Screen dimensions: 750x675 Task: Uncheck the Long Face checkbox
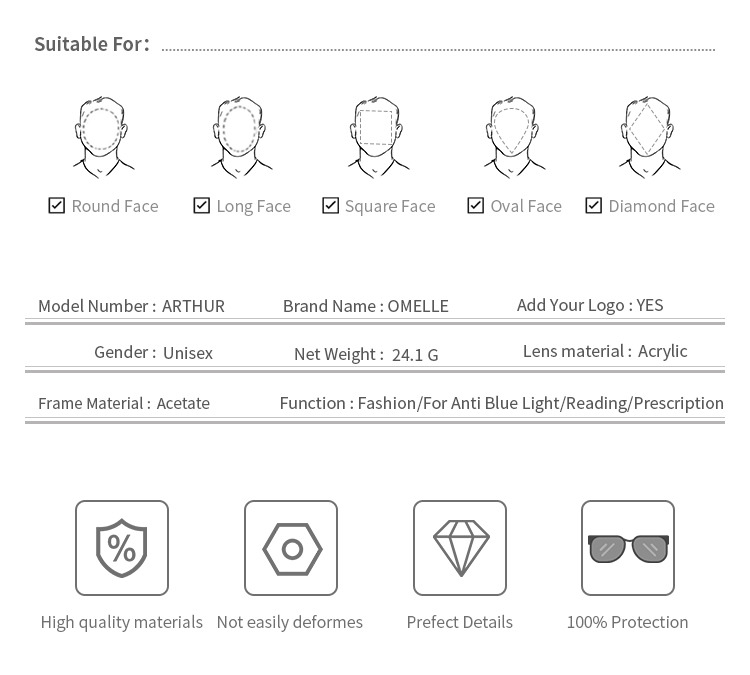[202, 205]
